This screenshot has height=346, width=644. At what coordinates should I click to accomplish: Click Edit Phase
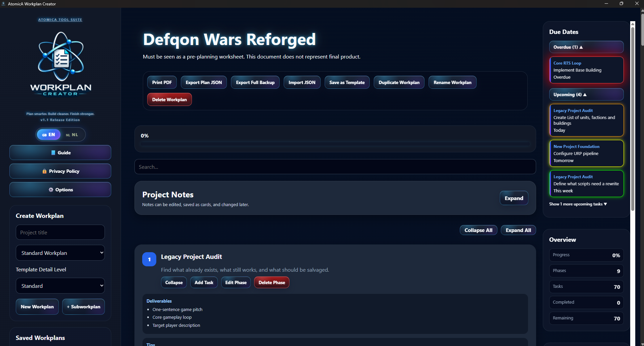pos(236,282)
